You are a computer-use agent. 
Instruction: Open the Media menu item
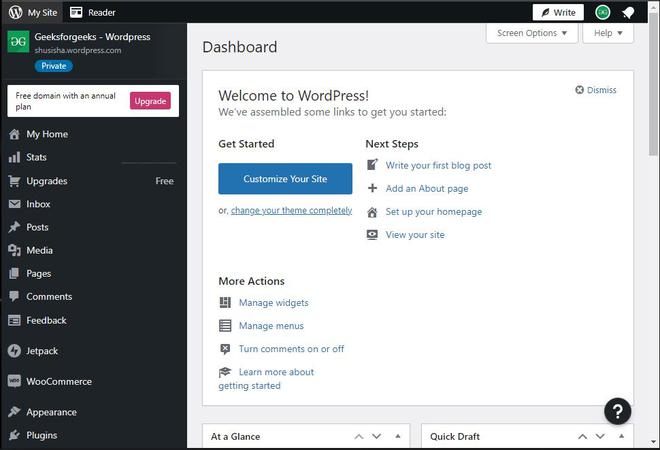pos(40,250)
